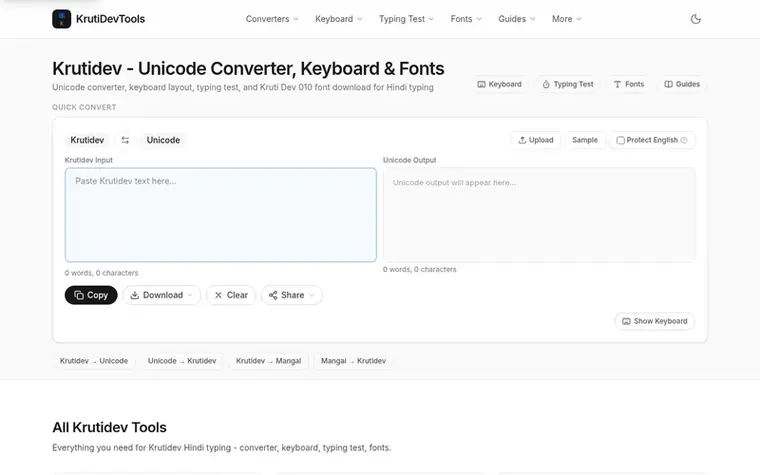This screenshot has height=475, width=760.
Task: Clear the input text
Action: 231,295
